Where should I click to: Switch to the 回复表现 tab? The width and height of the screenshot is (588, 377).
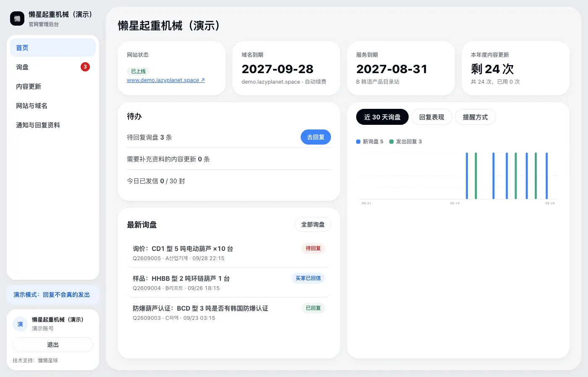point(432,117)
